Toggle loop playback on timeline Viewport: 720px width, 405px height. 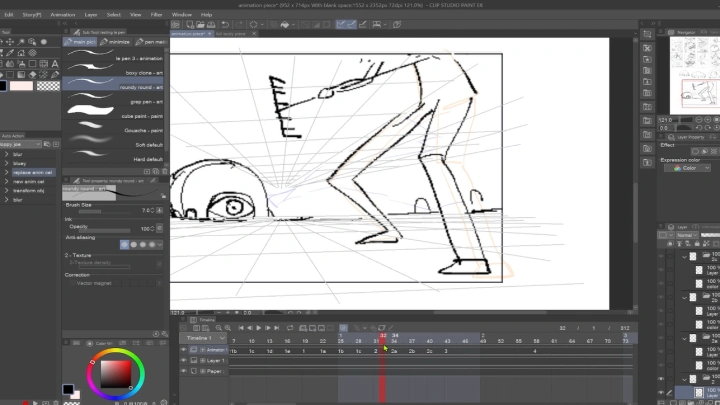290,328
